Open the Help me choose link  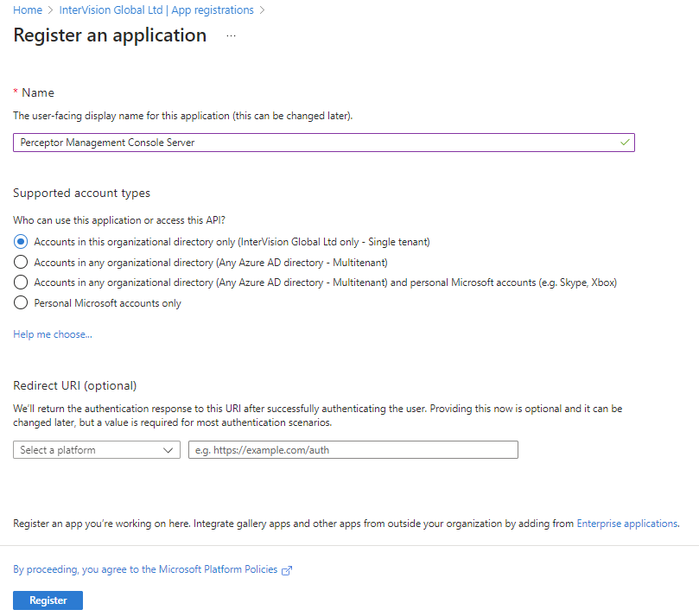pyautogui.click(x=53, y=334)
